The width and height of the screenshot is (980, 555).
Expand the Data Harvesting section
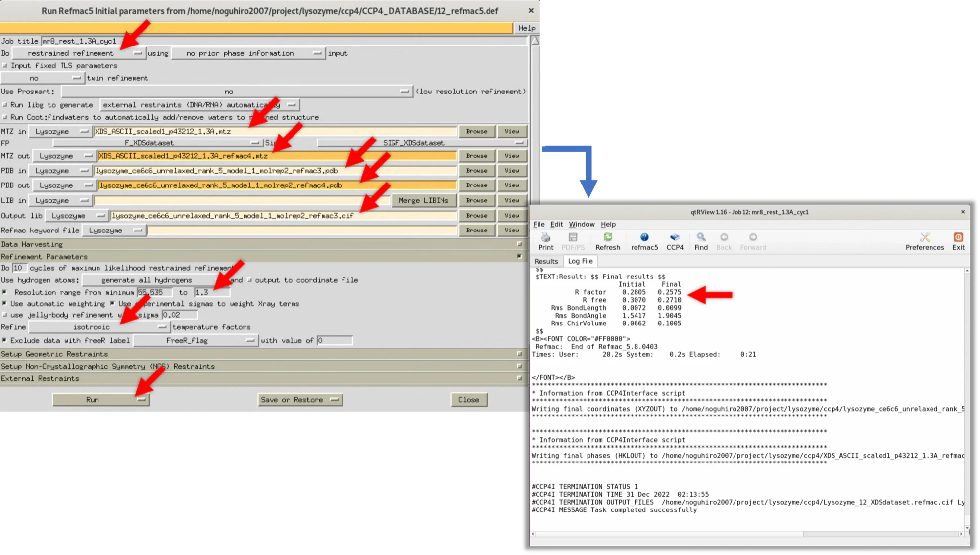519,244
